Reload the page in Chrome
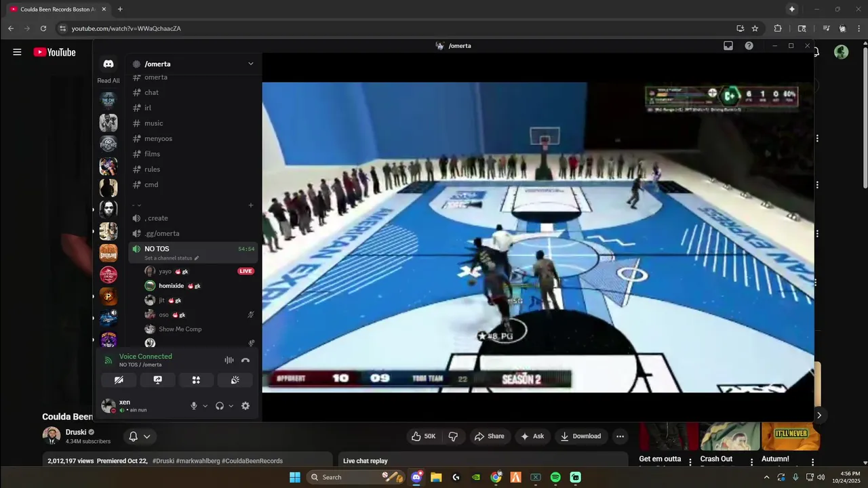Screen dimensions: 868x488 (43, 28)
